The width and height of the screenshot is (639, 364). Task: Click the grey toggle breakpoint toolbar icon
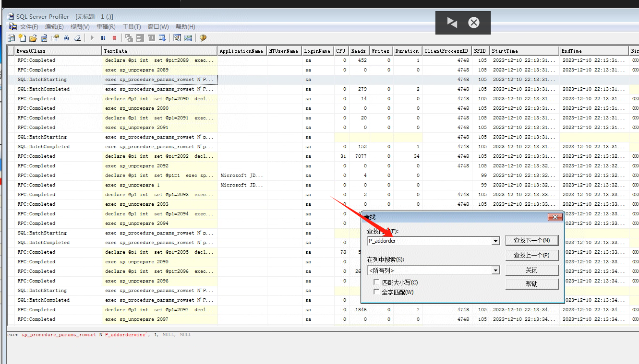pos(151,38)
